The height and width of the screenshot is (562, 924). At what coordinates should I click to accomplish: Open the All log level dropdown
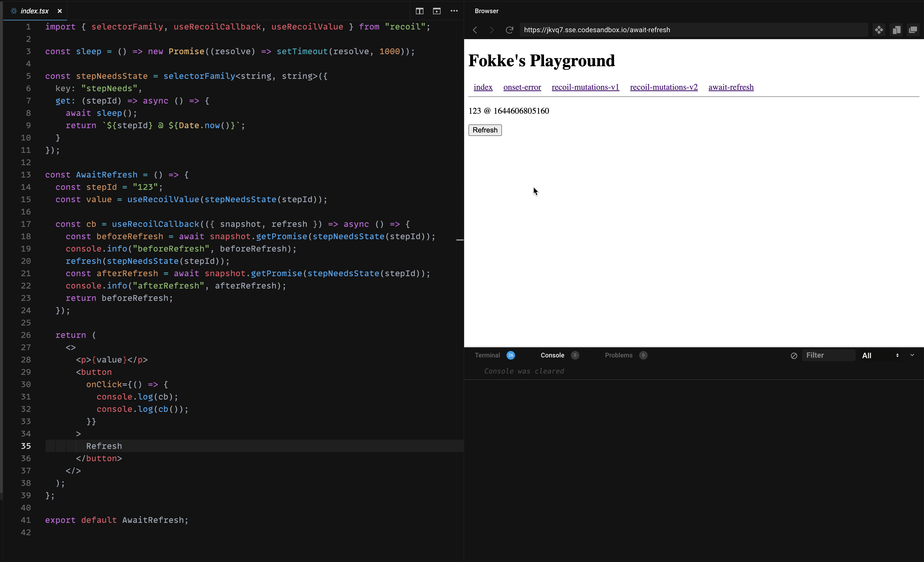(x=880, y=355)
